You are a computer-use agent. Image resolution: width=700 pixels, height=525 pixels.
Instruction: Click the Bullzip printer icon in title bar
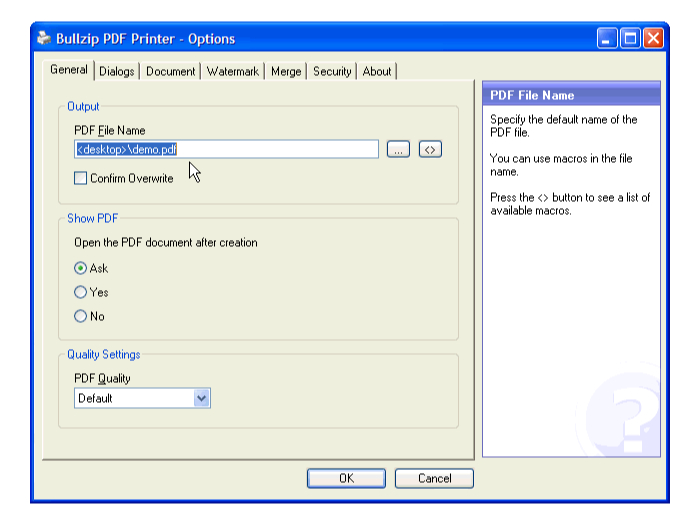(x=44, y=38)
